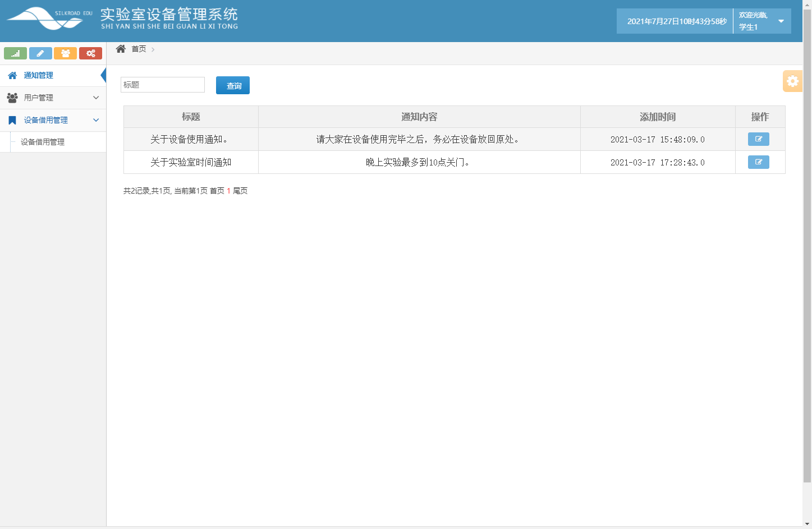
Task: Click the 查询 search button
Action: coord(232,85)
